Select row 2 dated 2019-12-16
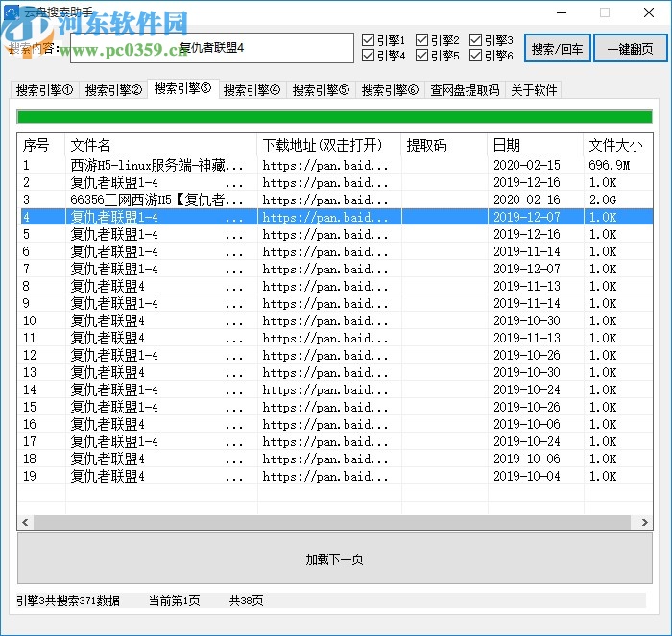The width and height of the screenshot is (672, 636). pos(335,182)
